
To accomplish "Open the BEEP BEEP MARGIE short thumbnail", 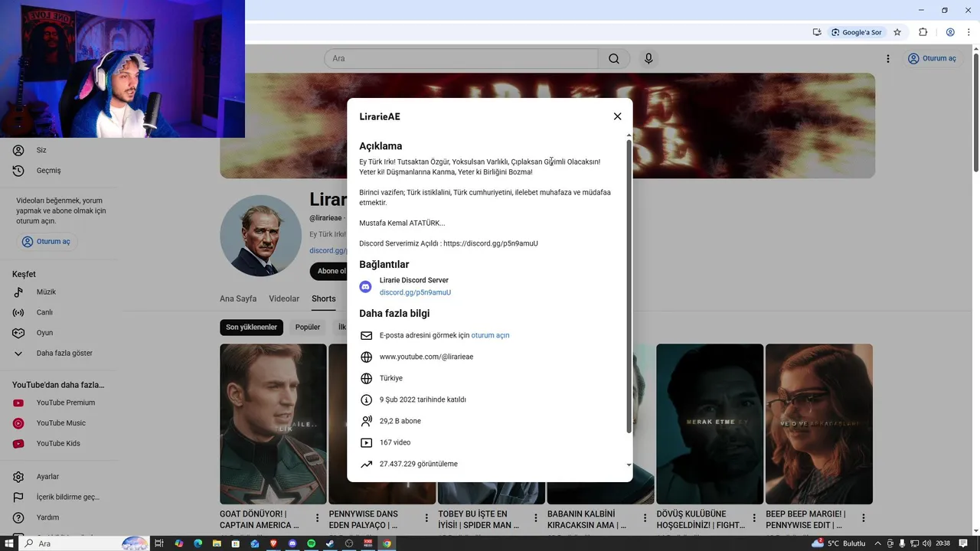I will 819,424.
